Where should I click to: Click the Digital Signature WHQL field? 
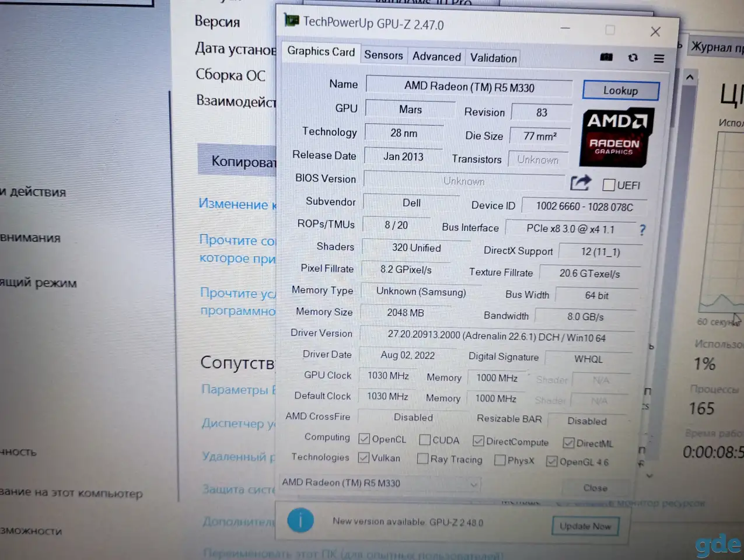pos(588,359)
